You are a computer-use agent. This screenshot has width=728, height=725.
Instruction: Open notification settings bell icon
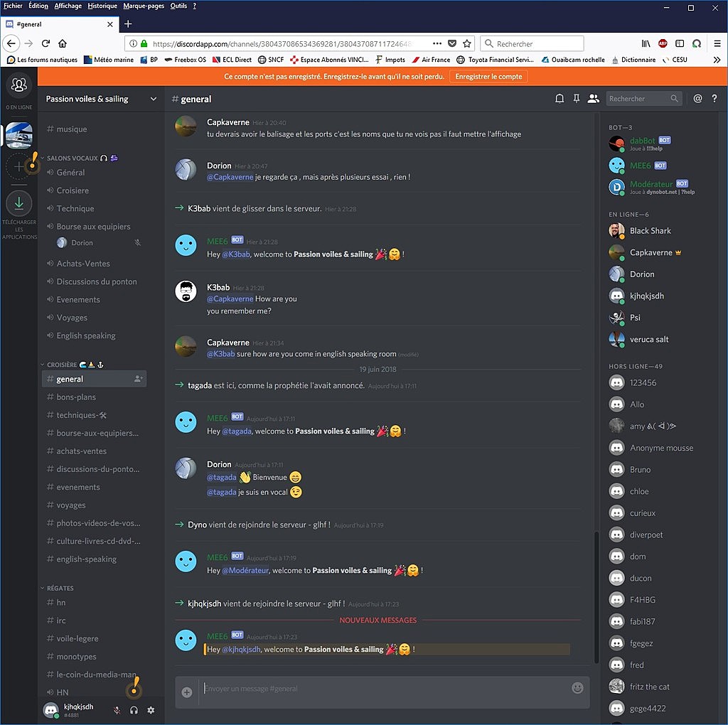(x=560, y=98)
